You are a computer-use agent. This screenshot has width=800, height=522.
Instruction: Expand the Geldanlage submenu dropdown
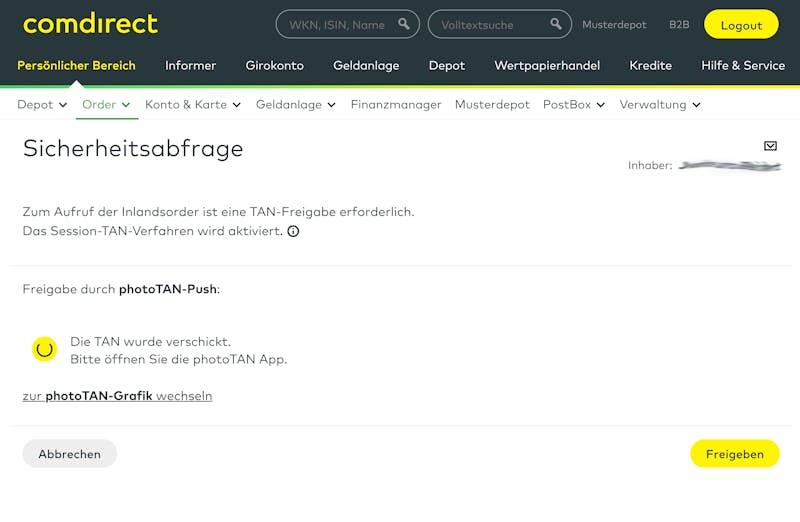(x=296, y=105)
